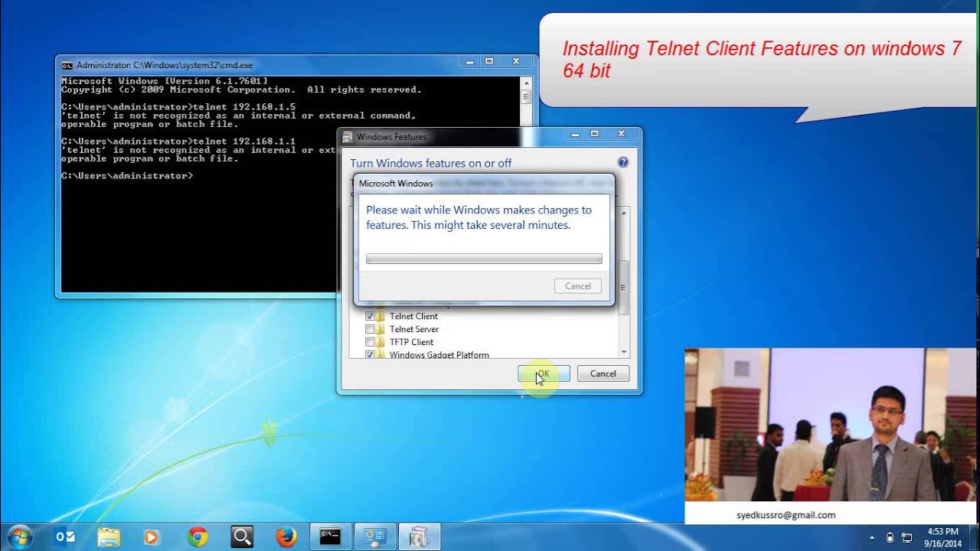Click the 'telnet 192.168.1.5' command line
Image resolution: width=980 pixels, height=551 pixels.
178,107
